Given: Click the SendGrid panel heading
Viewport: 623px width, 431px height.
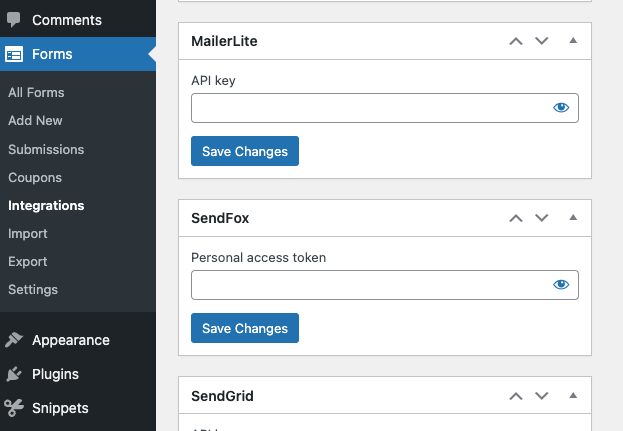Looking at the screenshot, I should (222, 396).
